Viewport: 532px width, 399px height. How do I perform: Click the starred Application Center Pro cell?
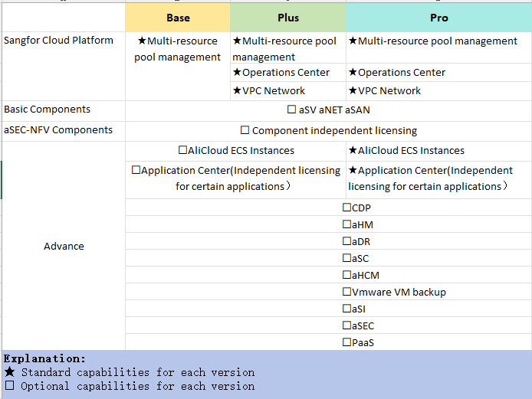[x=438, y=180]
